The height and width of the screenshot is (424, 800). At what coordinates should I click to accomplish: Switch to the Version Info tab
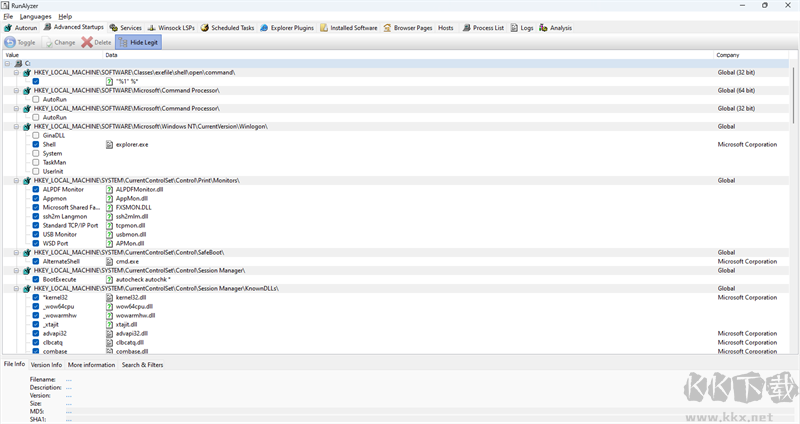[x=46, y=365]
